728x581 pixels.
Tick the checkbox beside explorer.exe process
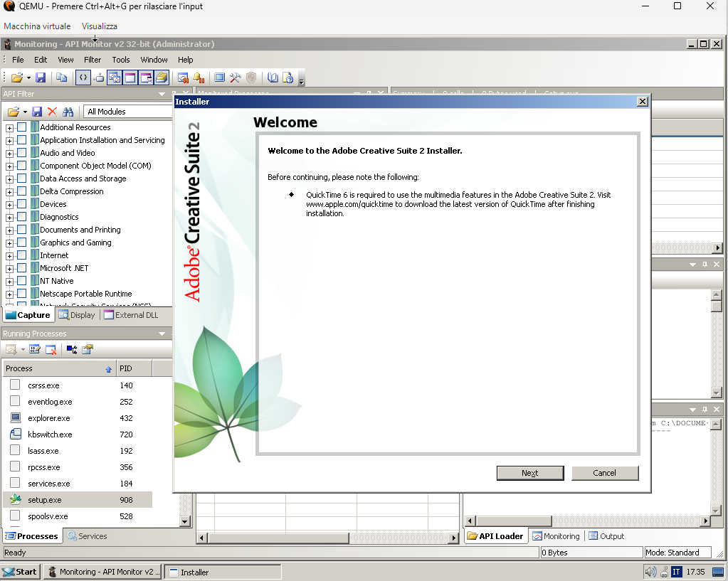15,418
